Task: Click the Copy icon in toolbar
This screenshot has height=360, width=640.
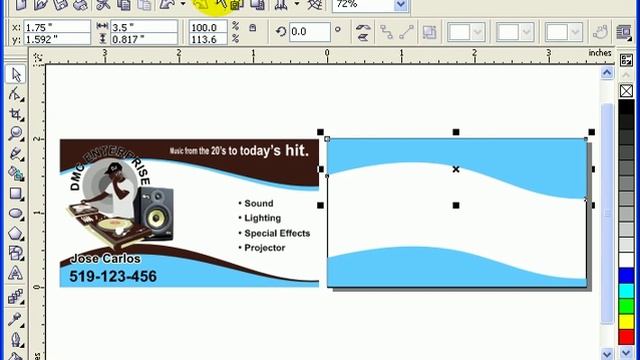Action: point(124,5)
